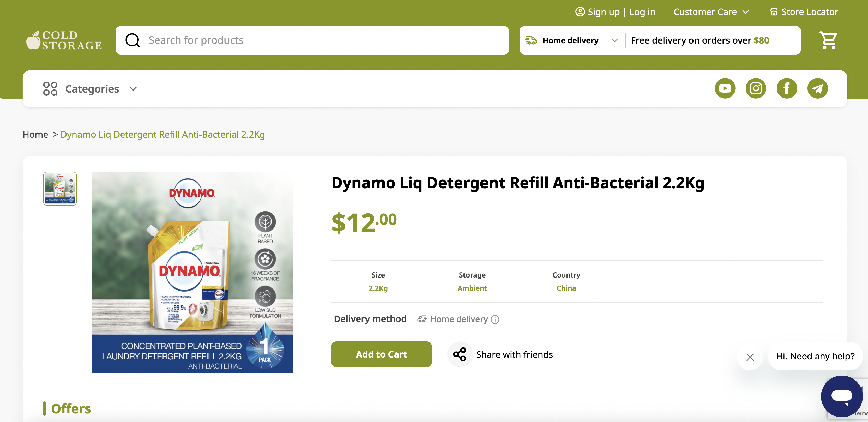Screen dimensions: 868x422
Task: Click the Categories grid icon
Action: tap(50, 89)
